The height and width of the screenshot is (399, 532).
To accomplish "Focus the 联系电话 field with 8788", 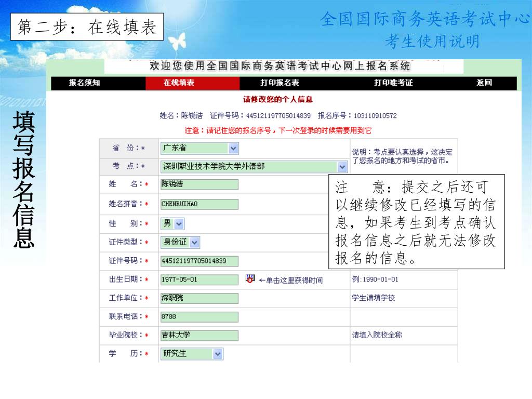I will (199, 316).
